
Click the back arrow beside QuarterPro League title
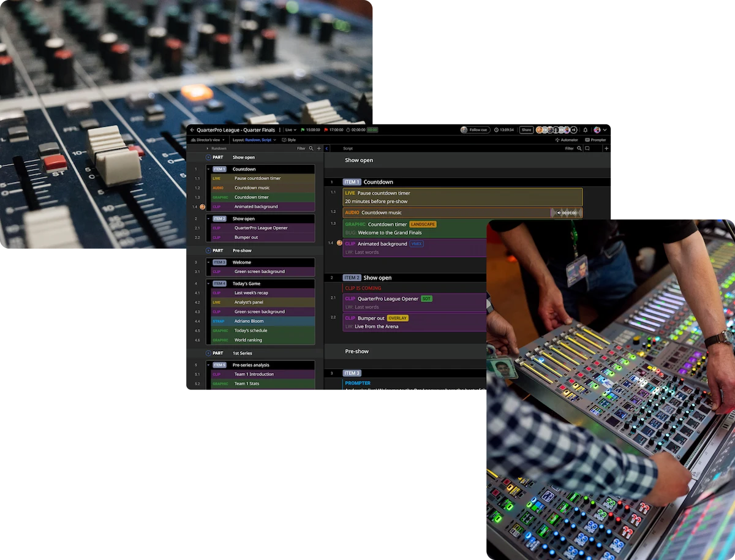(x=192, y=130)
